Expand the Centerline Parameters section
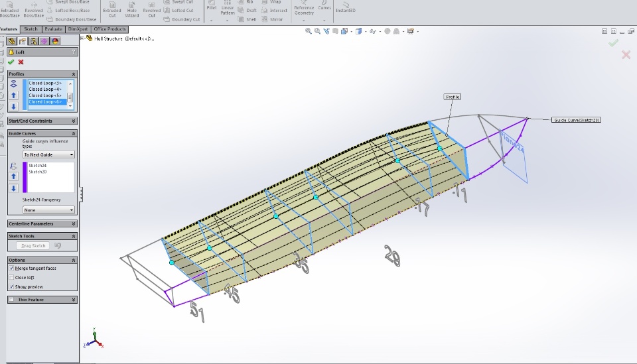 tap(74, 223)
